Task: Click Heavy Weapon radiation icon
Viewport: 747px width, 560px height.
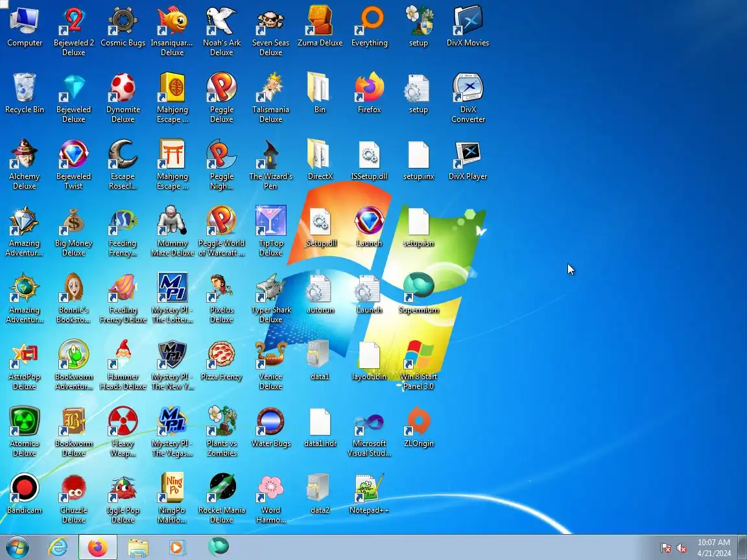Action: [123, 421]
